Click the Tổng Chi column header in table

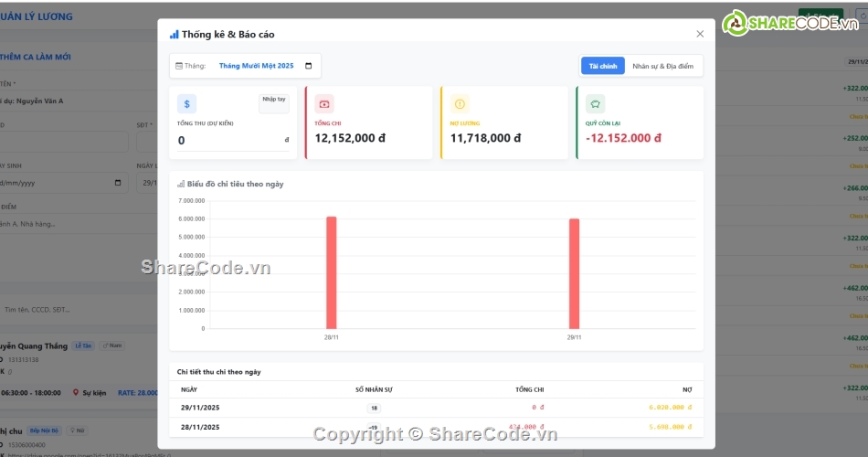pos(529,389)
